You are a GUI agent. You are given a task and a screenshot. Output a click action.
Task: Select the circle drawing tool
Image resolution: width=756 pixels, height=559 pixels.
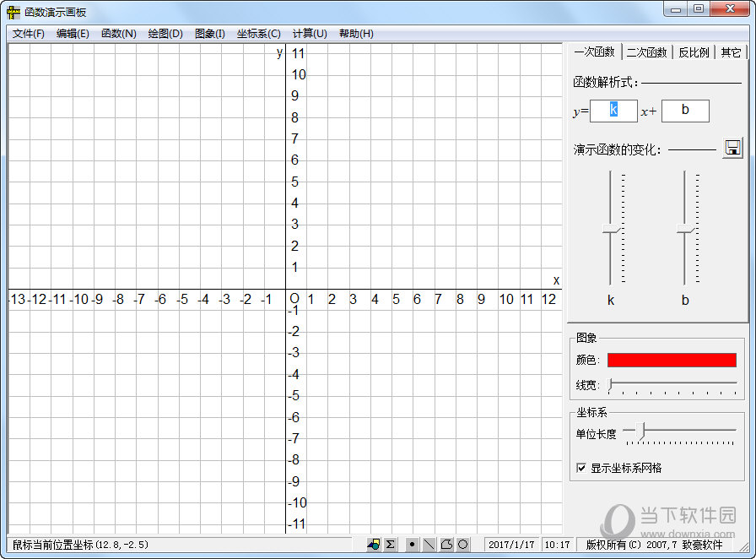coord(463,545)
